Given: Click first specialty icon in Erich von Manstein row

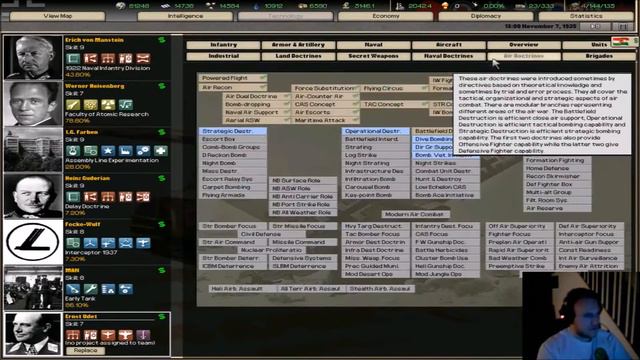Looking at the screenshot, I should pos(73,58).
